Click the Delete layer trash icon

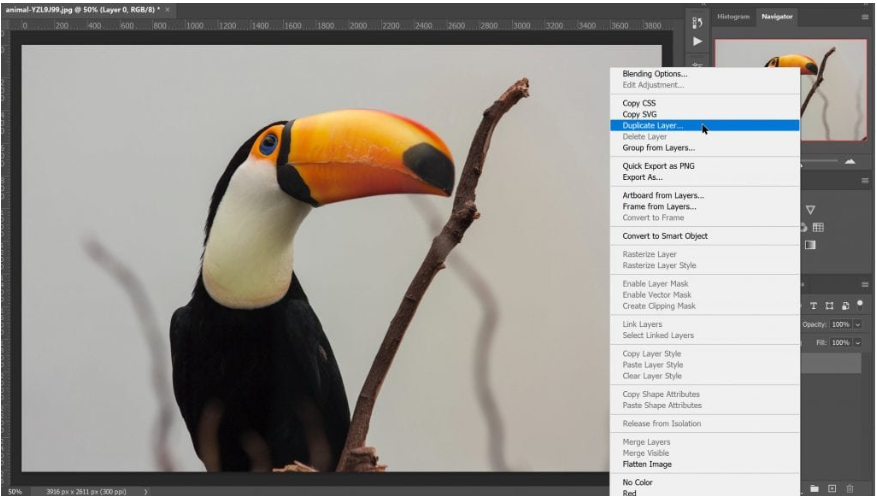850,489
